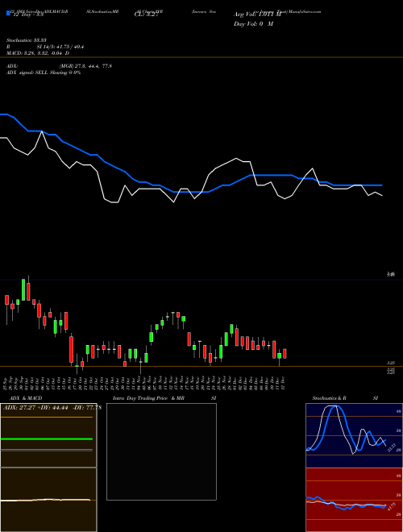Click the '12 Day = 3.3' SMA label

pos(27,15)
